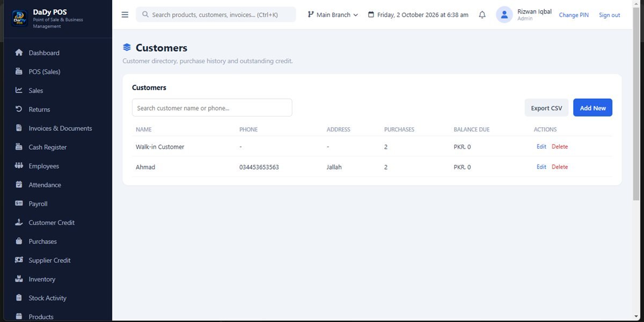
Task: Click the Customer Credit hand icon
Action: pos(19,222)
